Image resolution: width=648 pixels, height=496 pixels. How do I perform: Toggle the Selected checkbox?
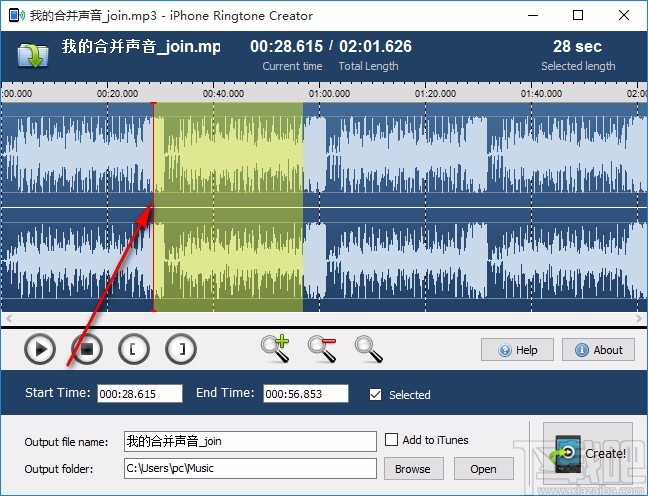[376, 394]
